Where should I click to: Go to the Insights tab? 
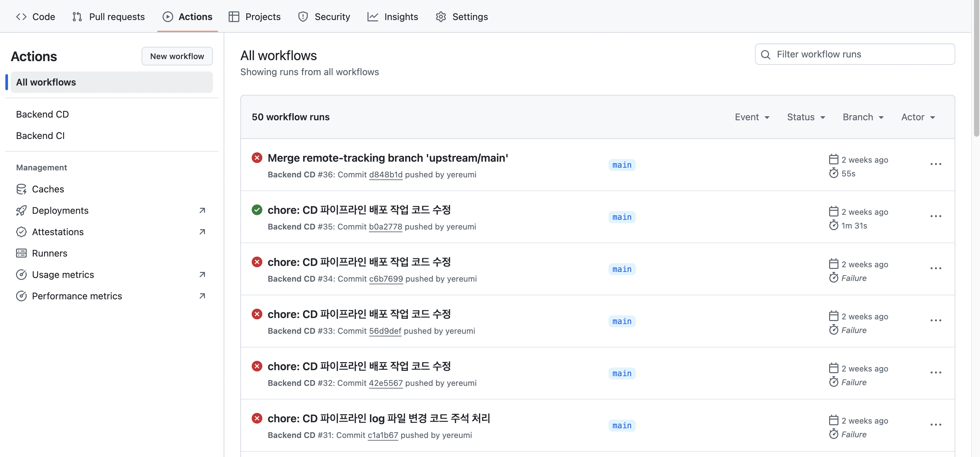click(393, 17)
